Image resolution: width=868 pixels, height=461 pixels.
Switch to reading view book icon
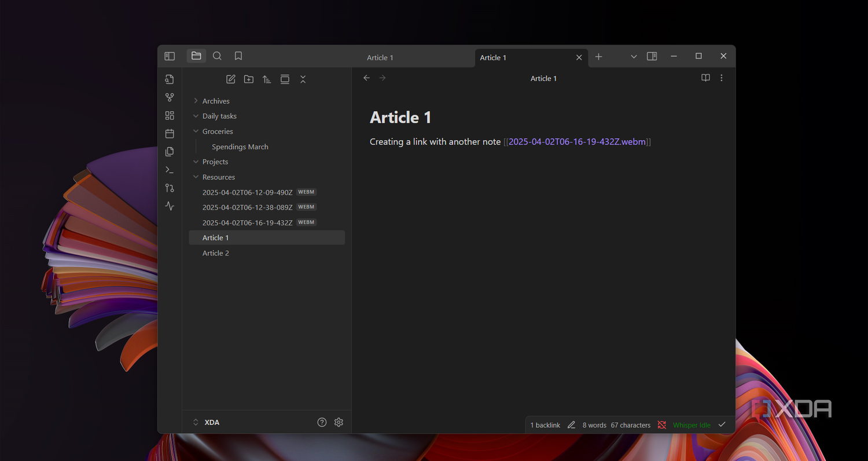[x=705, y=78]
